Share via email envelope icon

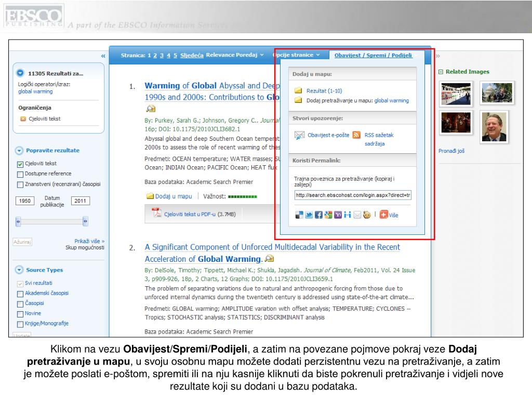tap(357, 215)
